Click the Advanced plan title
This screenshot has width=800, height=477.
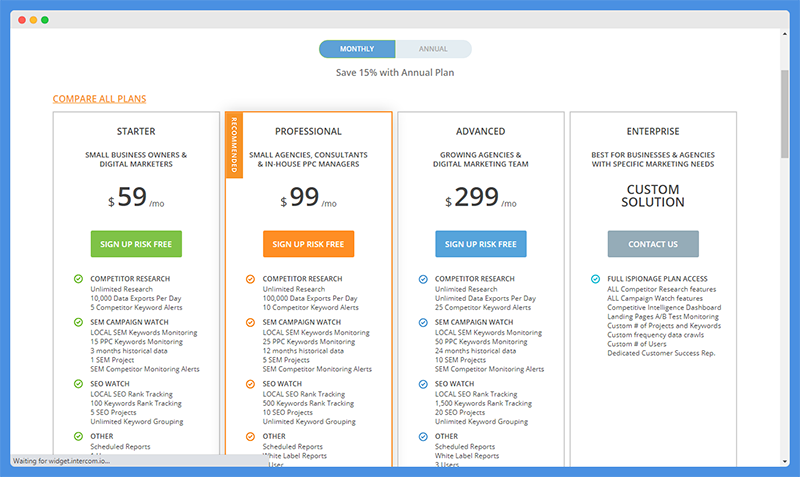(481, 131)
